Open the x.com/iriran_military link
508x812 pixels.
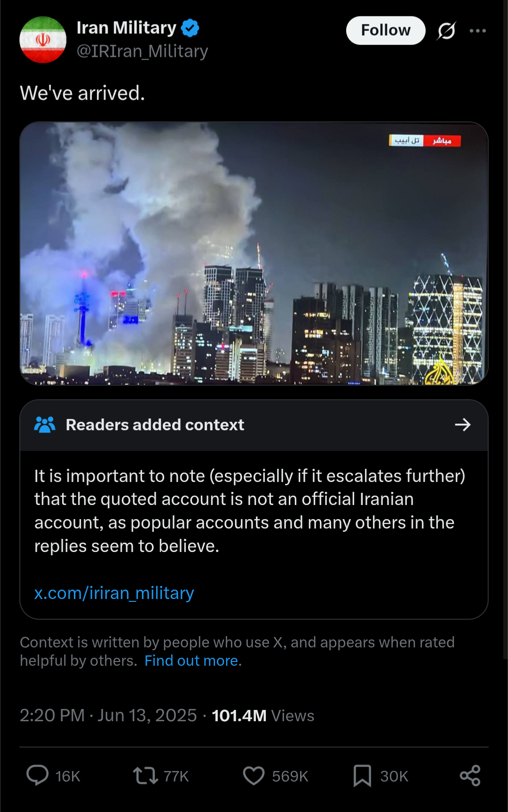click(114, 593)
